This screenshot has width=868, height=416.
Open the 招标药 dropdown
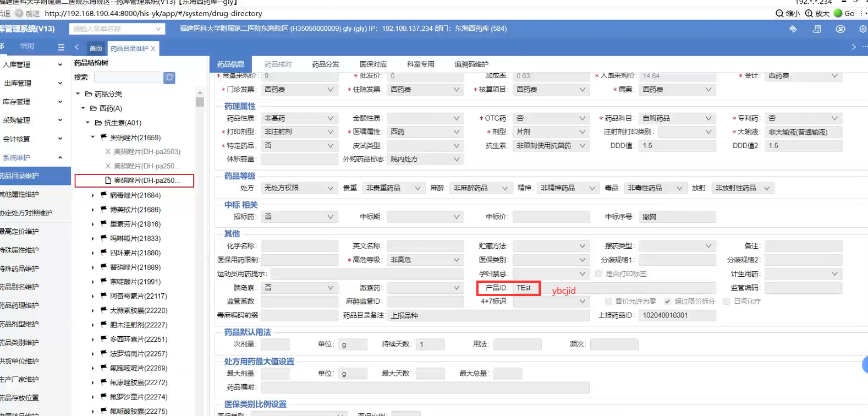pos(299,217)
